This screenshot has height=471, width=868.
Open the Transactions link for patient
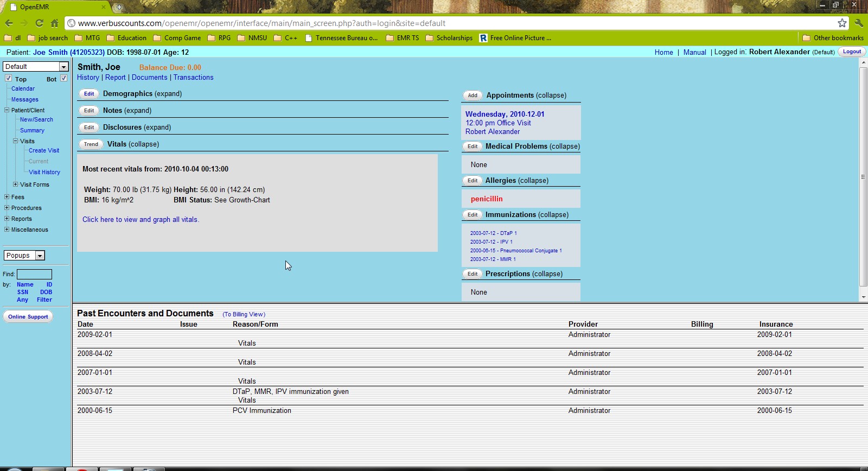pyautogui.click(x=193, y=78)
